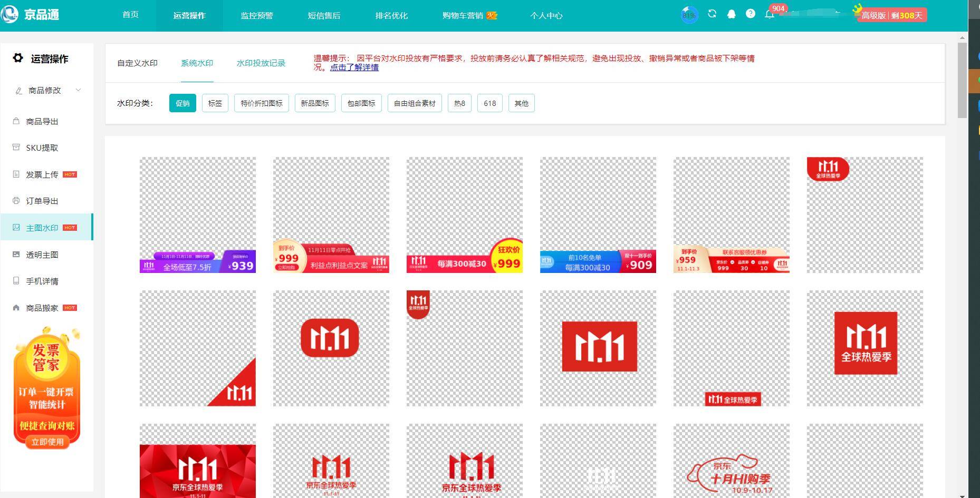Open the 个人中心 menu
This screenshot has width=980, height=498.
point(546,15)
